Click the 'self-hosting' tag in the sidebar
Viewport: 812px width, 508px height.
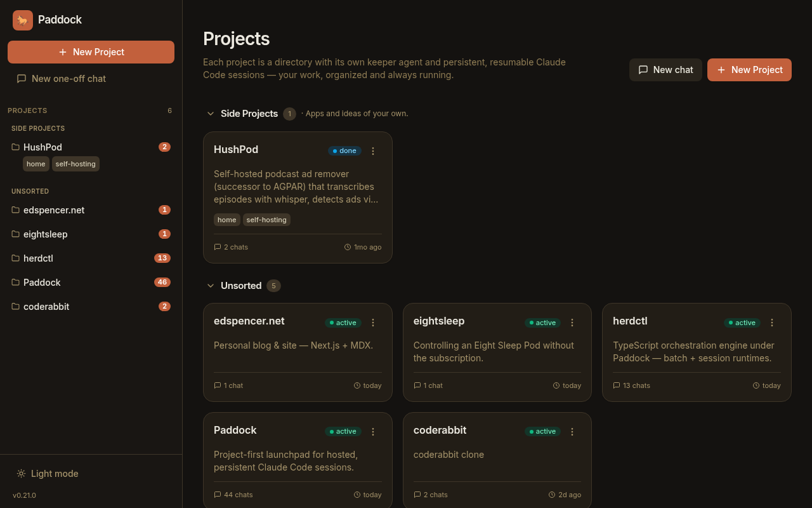tap(75, 164)
